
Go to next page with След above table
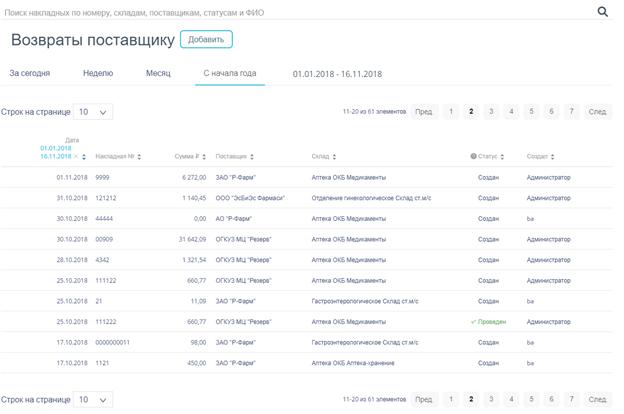(x=597, y=111)
